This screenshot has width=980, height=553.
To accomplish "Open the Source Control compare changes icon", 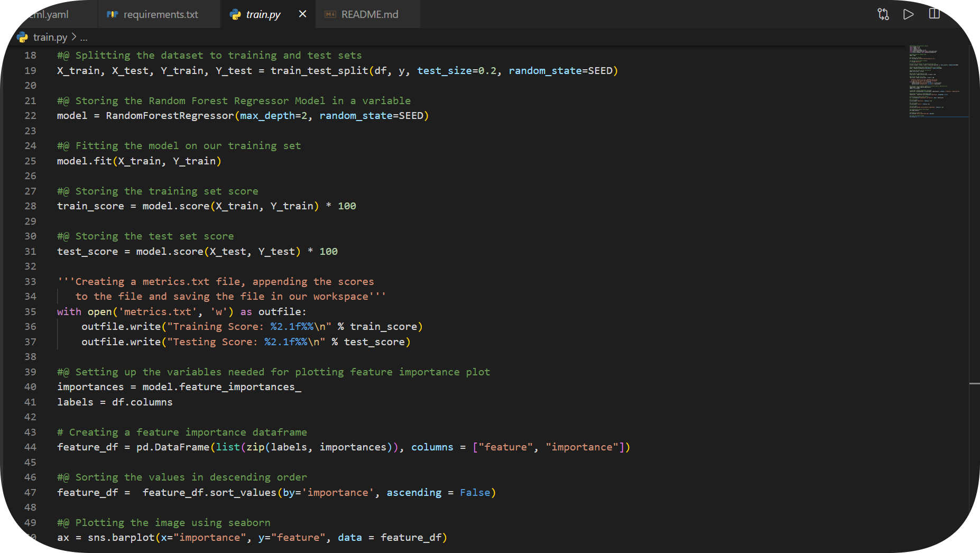I will (883, 14).
